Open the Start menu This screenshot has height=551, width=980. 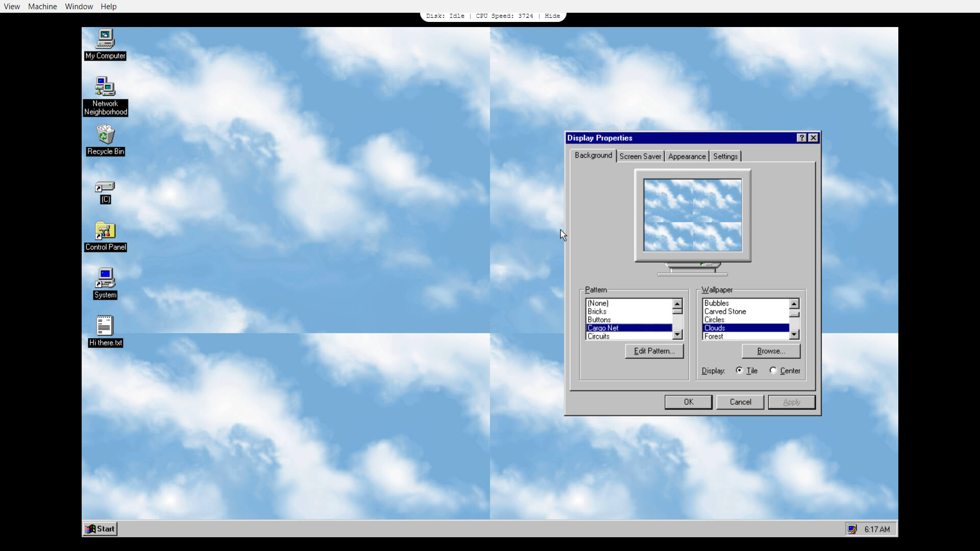[x=100, y=529]
